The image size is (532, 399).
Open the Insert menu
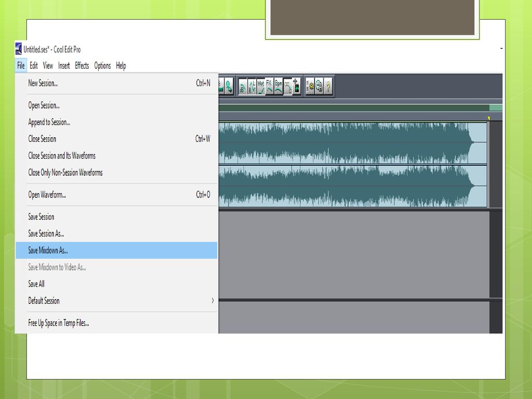(64, 65)
